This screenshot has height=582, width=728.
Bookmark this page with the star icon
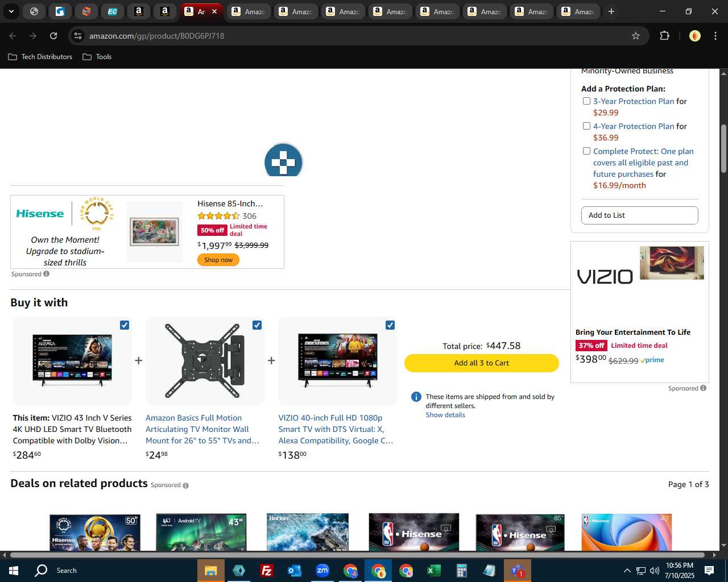coord(636,36)
